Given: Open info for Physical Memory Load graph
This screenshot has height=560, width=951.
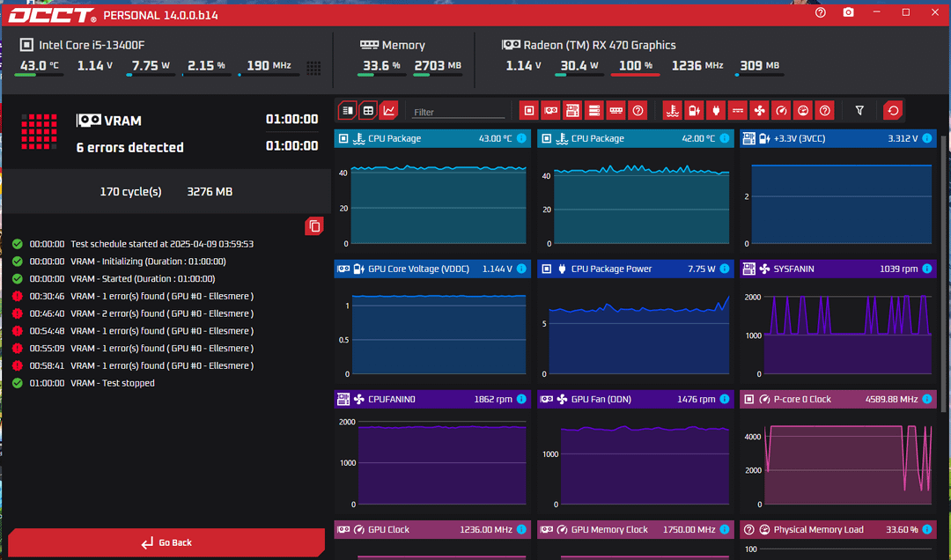Looking at the screenshot, I should tap(927, 530).
